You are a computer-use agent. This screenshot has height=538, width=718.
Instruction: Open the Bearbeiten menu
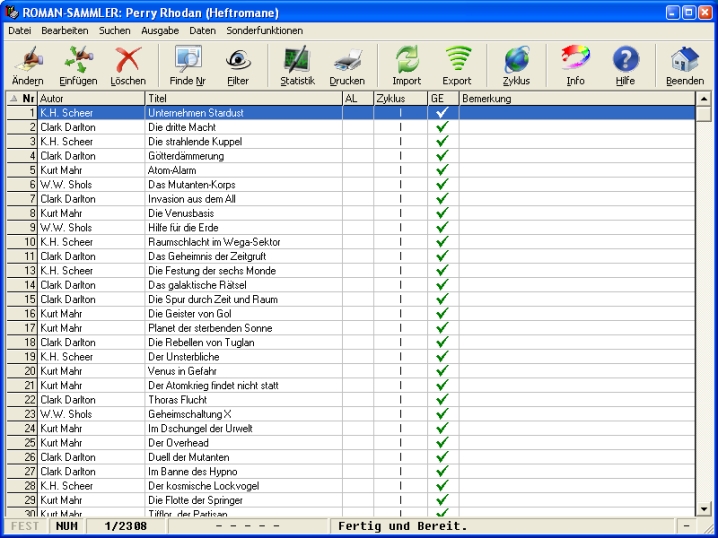click(x=65, y=31)
